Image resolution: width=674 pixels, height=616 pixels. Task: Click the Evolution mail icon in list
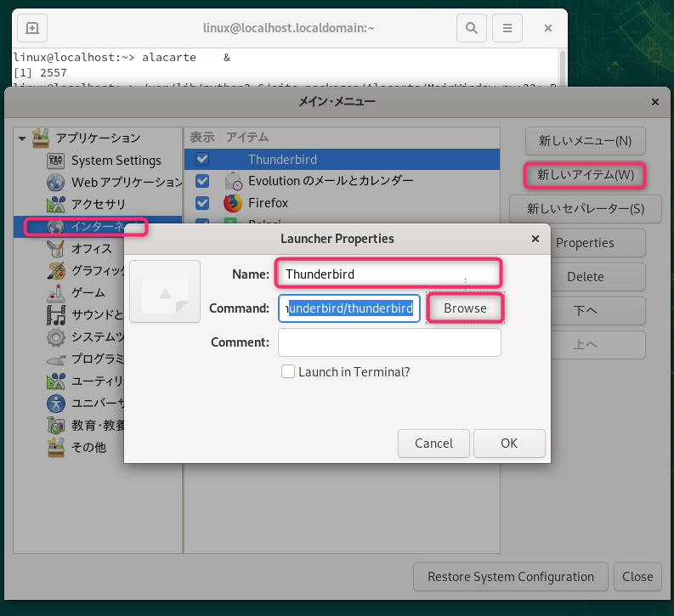[233, 181]
